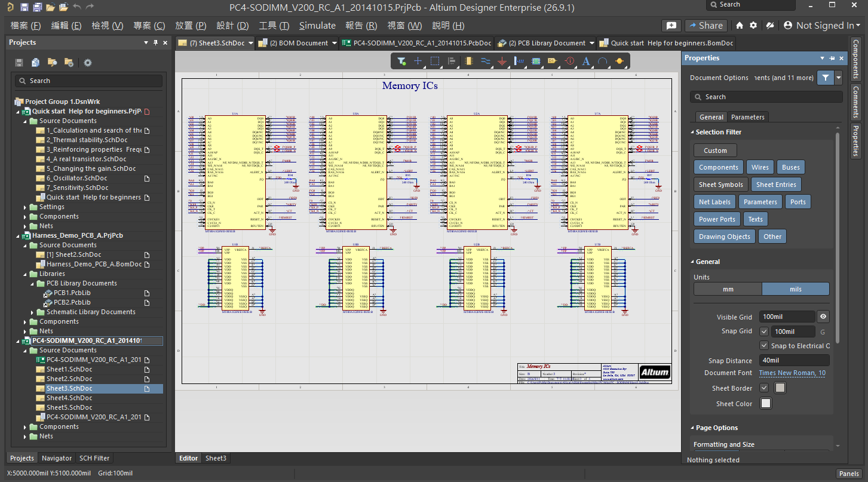This screenshot has height=482, width=868.
Task: Click the Snap Distance input field
Action: 795,360
